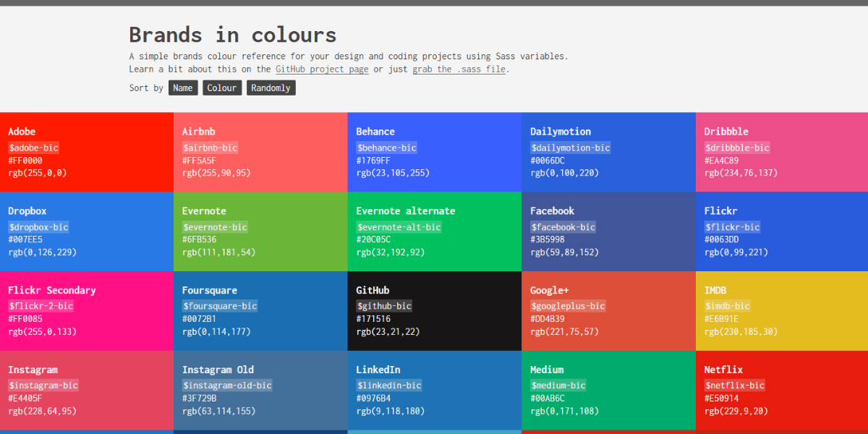Open the GitHub project page link
868x434 pixels.
pyautogui.click(x=322, y=69)
